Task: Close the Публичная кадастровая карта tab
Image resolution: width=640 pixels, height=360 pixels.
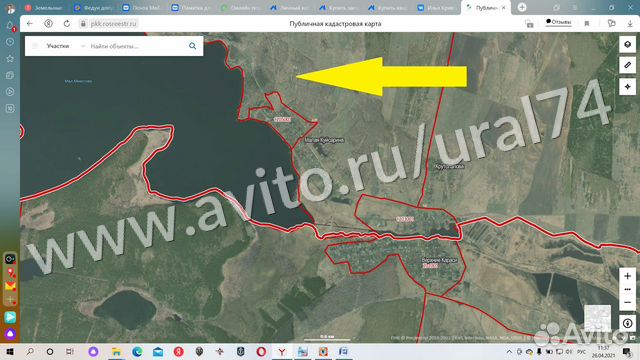Action: 504,8
